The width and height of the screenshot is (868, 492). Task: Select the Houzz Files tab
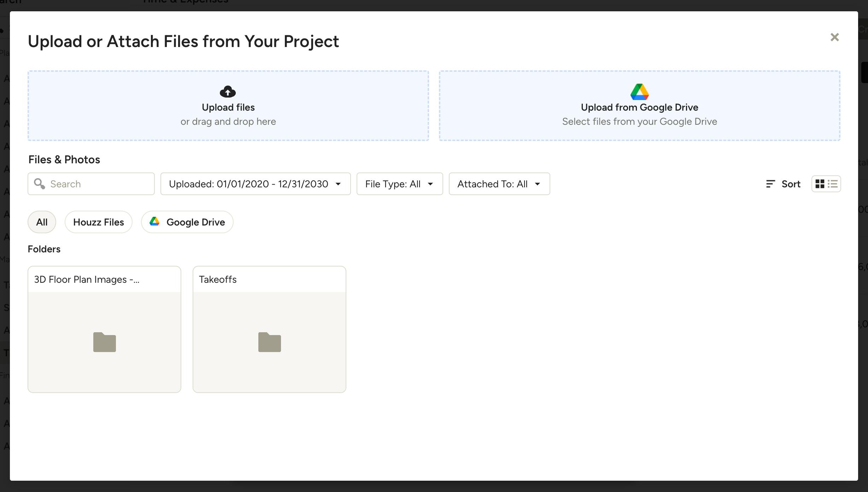coord(98,222)
